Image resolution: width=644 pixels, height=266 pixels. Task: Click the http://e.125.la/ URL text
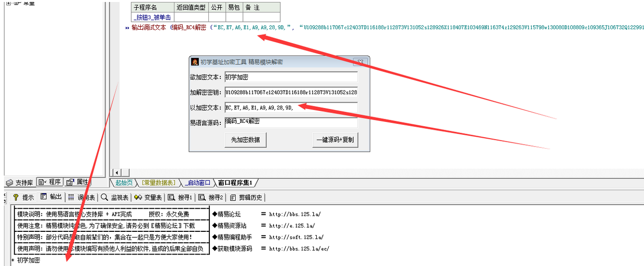coord(292,226)
